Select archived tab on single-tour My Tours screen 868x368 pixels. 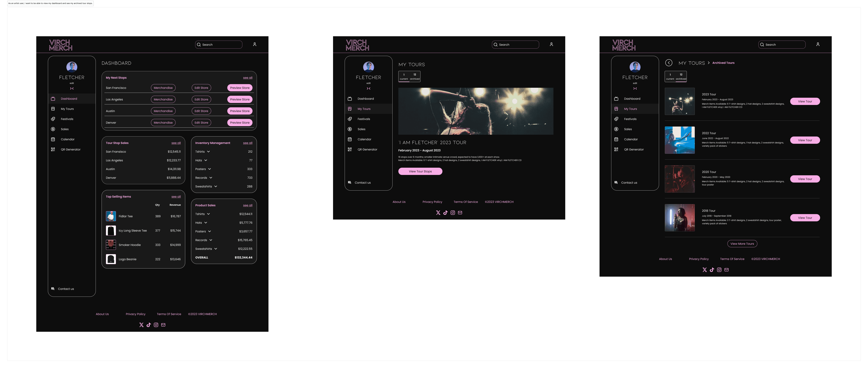(x=415, y=77)
